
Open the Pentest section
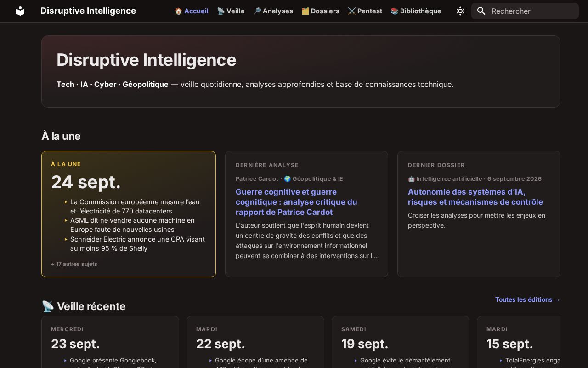tap(365, 11)
